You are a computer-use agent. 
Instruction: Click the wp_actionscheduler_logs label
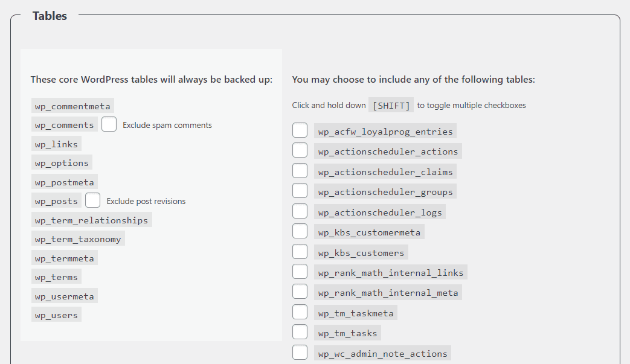(380, 212)
